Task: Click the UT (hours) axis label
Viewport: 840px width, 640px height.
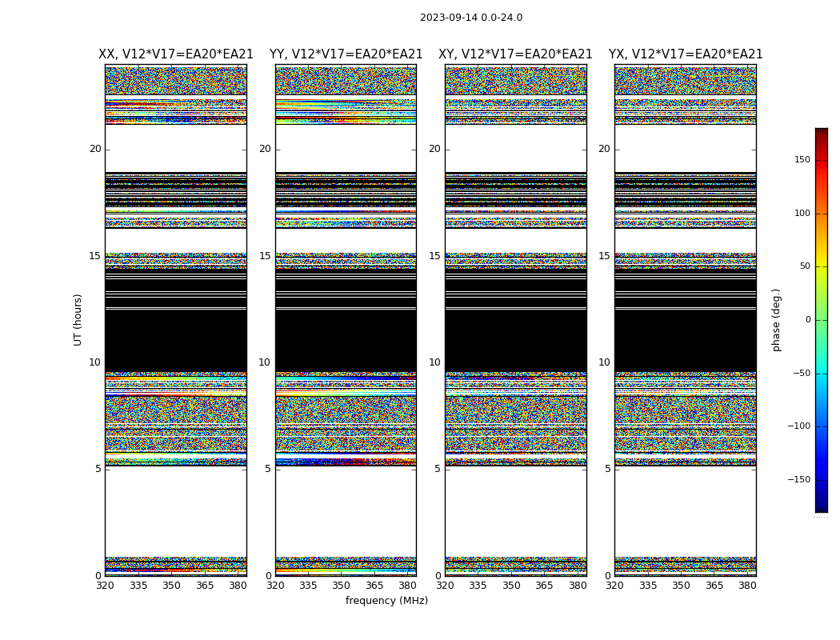Action: [78, 320]
